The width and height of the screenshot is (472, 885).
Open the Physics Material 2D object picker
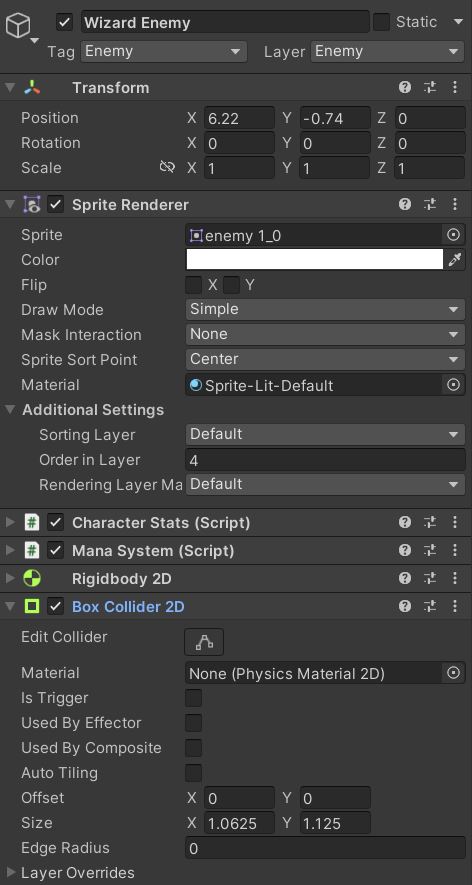(453, 673)
